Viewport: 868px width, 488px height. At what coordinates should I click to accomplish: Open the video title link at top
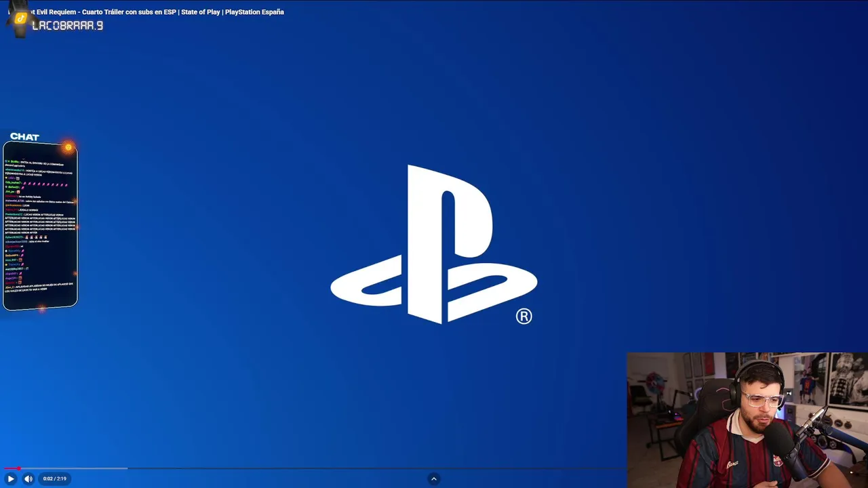[146, 12]
